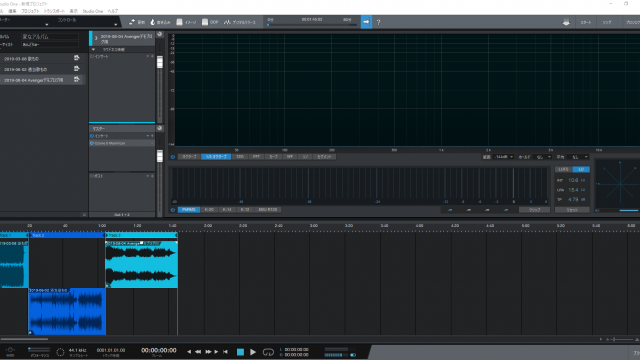Toggle the level meter power button
The height and width of the screenshot is (360, 640).
tap(173, 210)
